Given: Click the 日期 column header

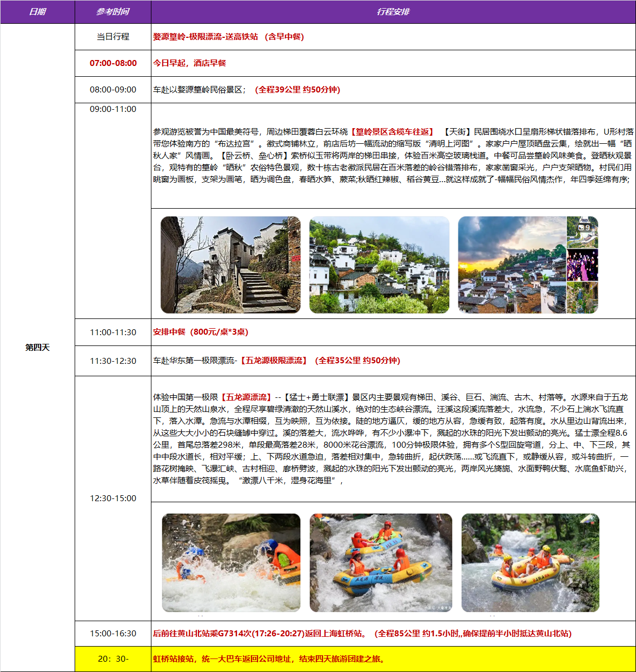Looking at the screenshot, I should (x=37, y=12).
